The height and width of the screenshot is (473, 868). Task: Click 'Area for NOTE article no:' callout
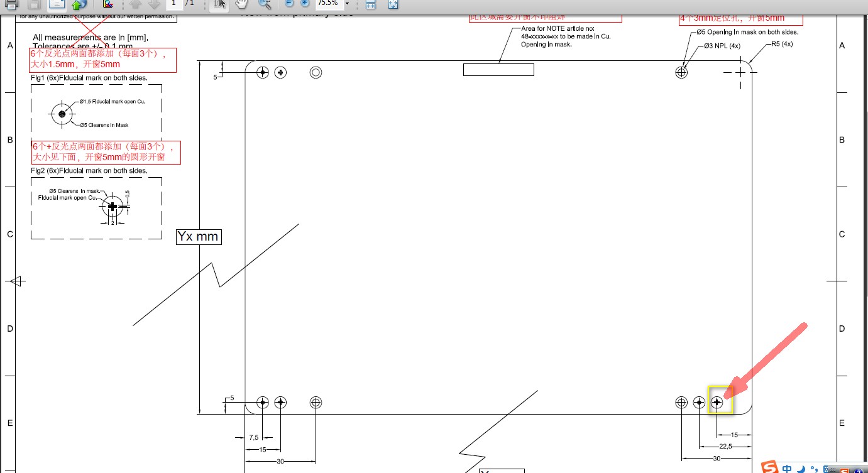coord(558,29)
